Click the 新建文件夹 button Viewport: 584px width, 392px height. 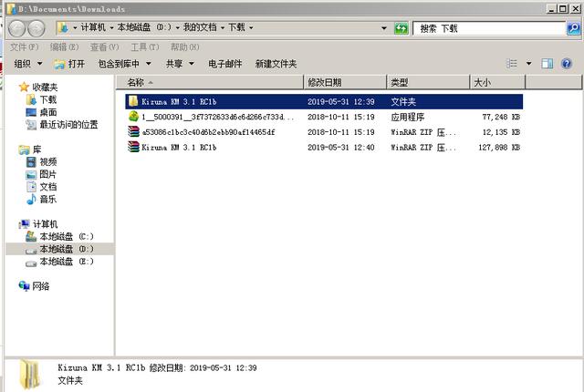pyautogui.click(x=276, y=64)
